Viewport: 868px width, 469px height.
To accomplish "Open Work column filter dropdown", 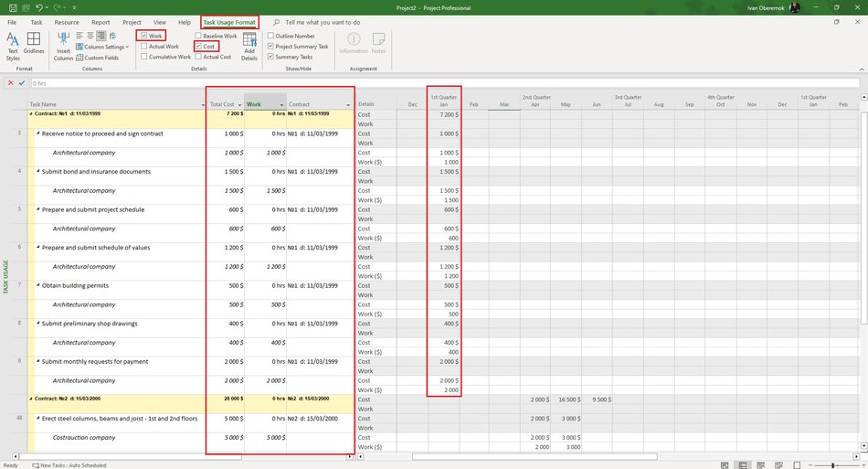I will tap(281, 104).
